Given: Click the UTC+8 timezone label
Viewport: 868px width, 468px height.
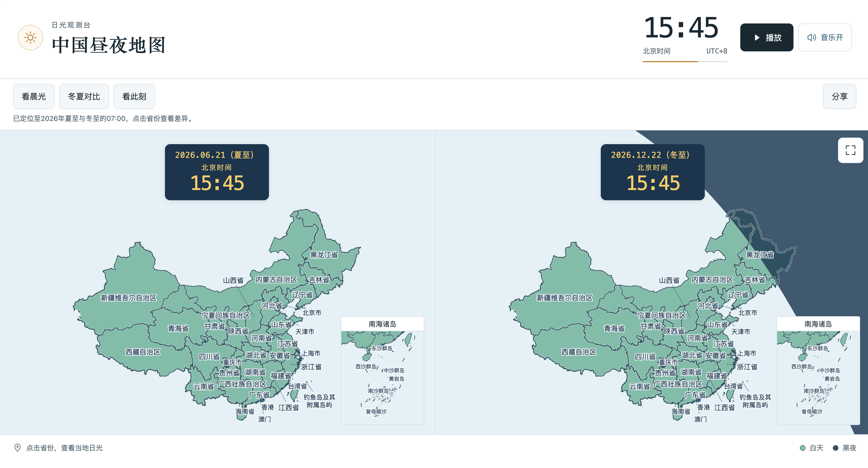Looking at the screenshot, I should (717, 51).
